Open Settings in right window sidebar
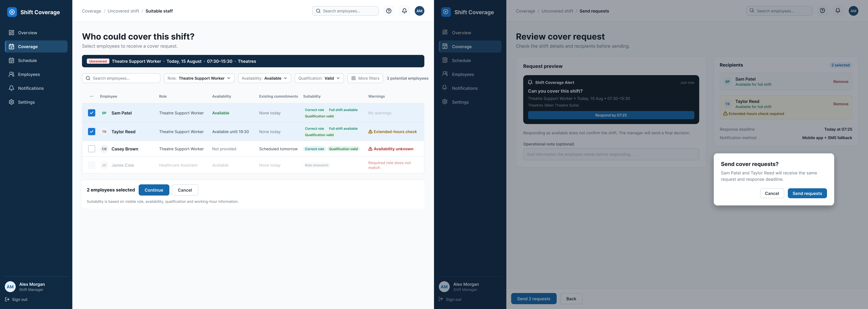Screen dimensions: 868x309 (470, 102)
